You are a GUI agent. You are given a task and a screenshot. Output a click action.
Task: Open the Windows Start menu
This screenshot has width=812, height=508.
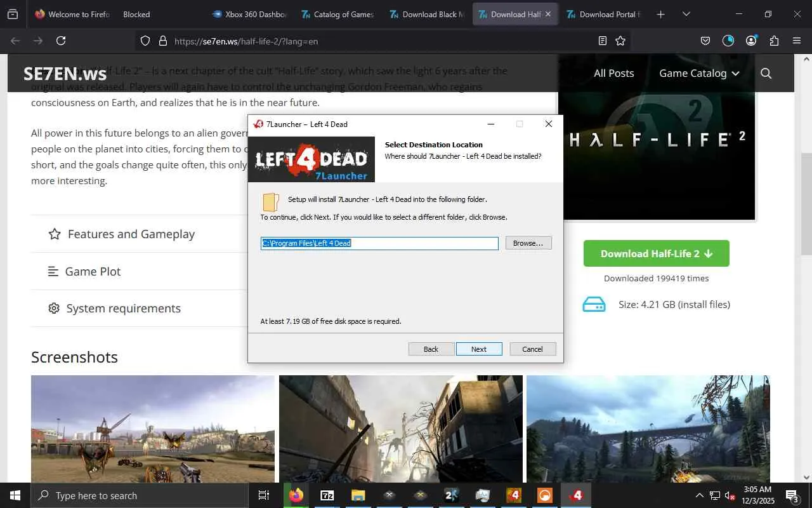(15, 495)
